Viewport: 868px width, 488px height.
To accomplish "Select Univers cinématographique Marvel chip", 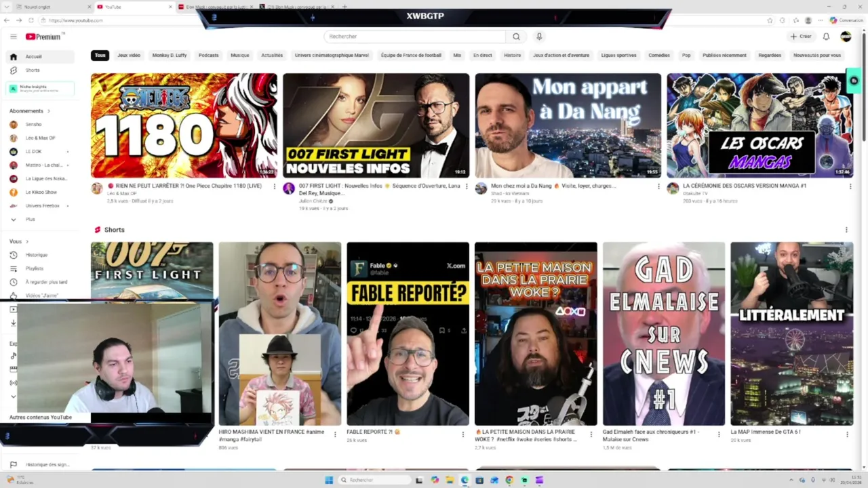I will [x=332, y=56].
